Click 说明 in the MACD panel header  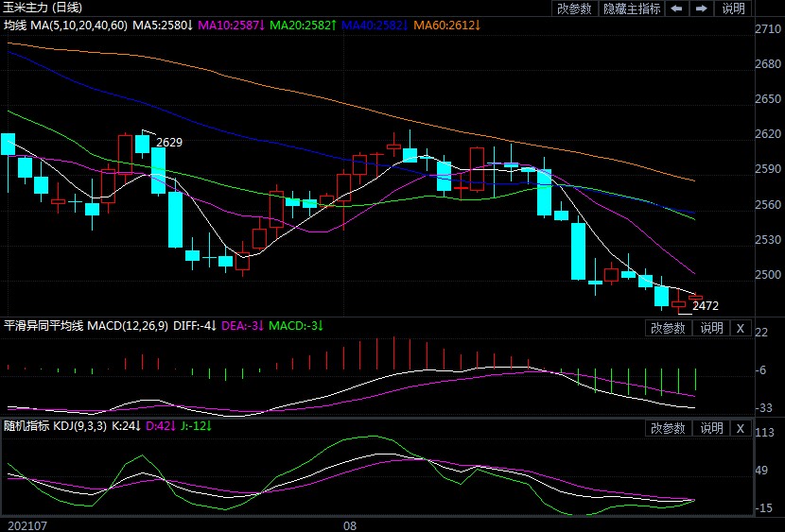710,328
